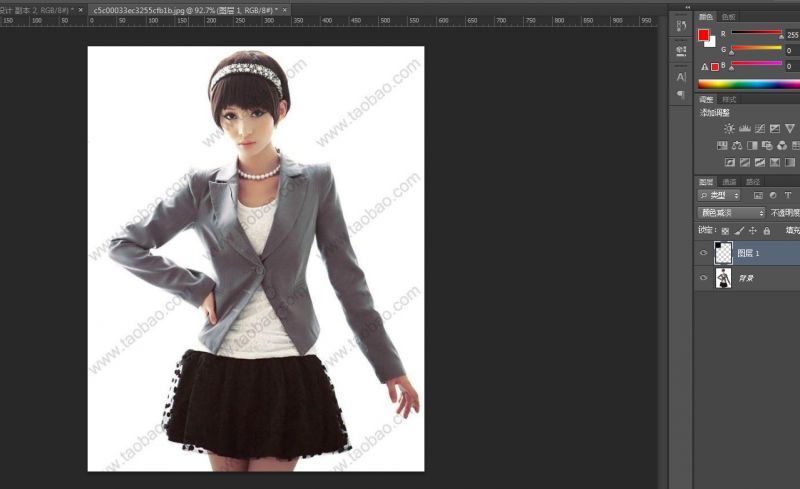Switch to the 色板 swatches tab
800x489 pixels.
click(729, 17)
